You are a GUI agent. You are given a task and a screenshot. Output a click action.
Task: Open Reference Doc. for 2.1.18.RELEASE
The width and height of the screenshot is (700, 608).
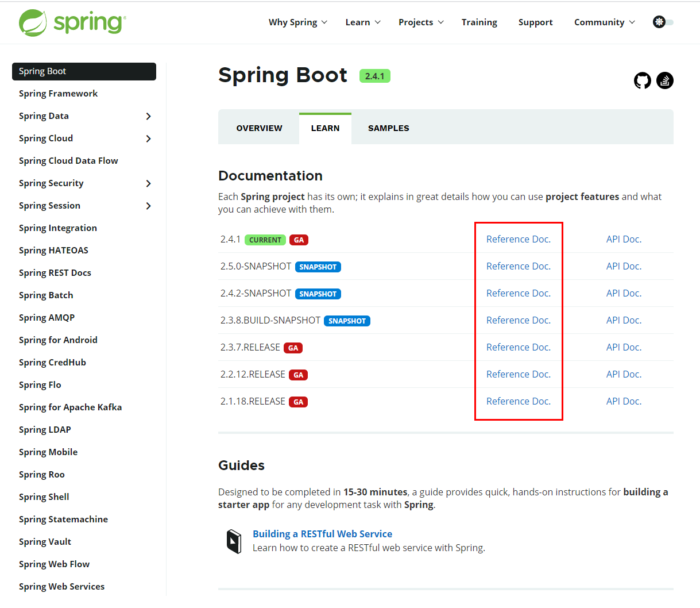click(518, 401)
